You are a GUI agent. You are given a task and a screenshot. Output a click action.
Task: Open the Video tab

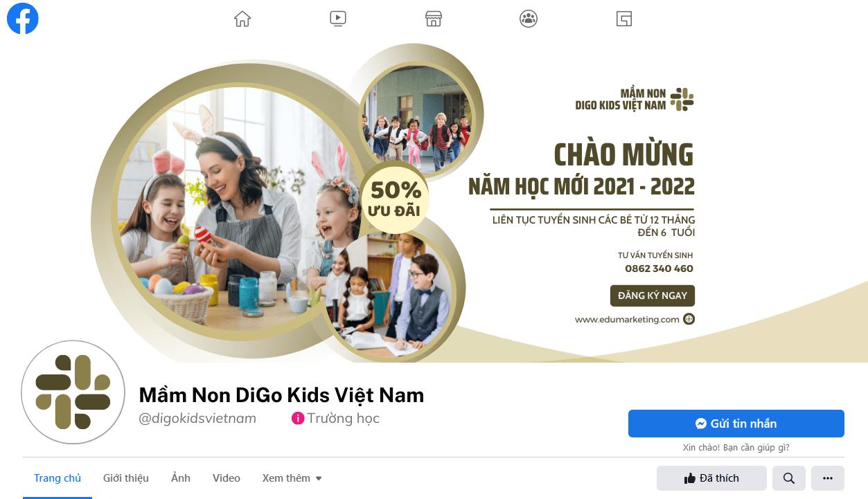227,478
